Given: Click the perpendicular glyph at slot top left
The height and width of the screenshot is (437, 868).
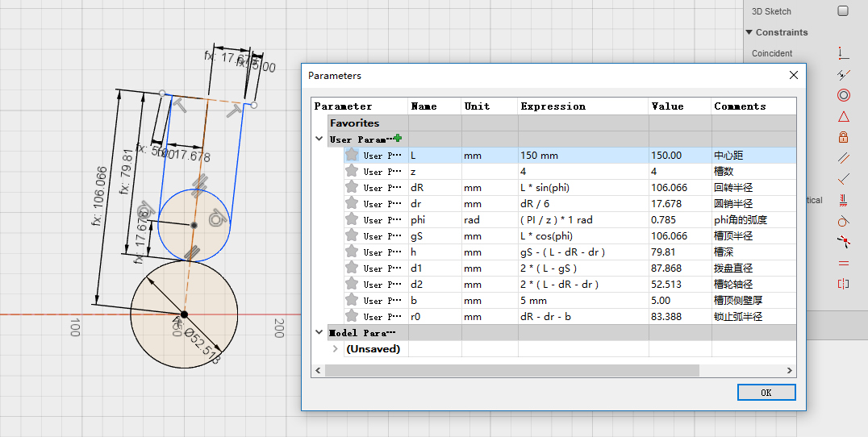Looking at the screenshot, I should 181,104.
